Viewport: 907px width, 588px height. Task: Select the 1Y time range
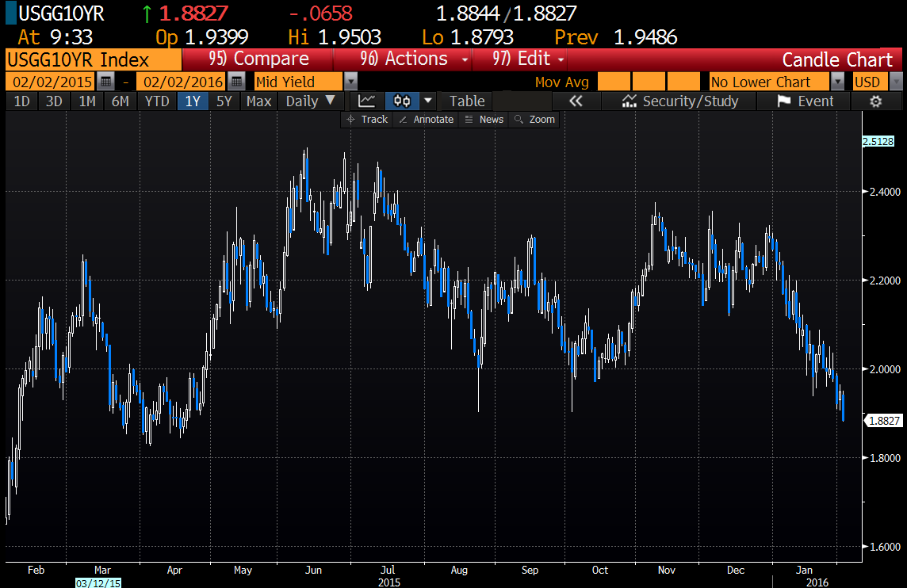tap(193, 101)
